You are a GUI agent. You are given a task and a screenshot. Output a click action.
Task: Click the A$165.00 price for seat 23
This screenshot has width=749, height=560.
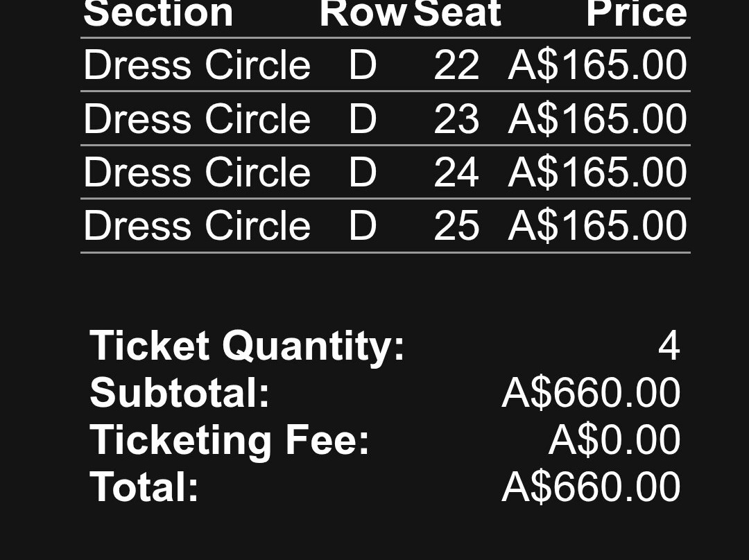[597, 119]
